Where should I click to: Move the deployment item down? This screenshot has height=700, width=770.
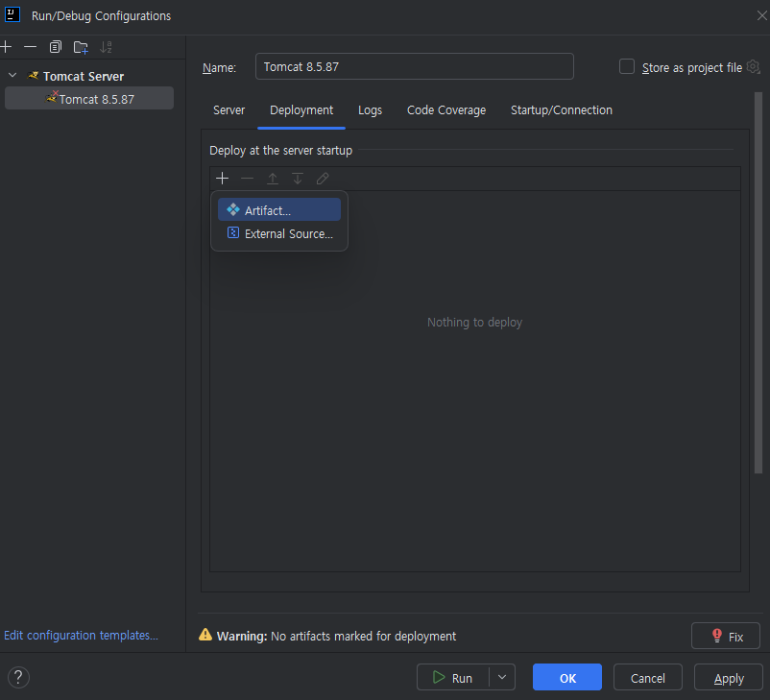pyautogui.click(x=298, y=179)
